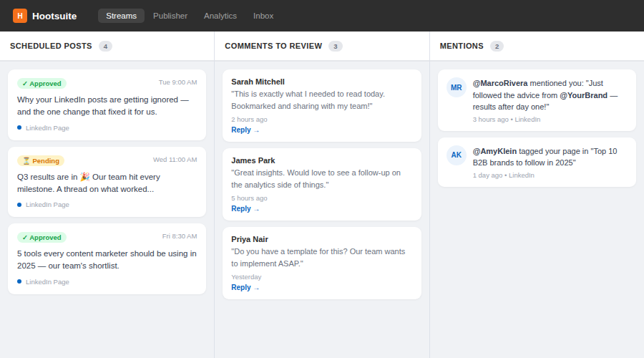
Task: Reply to Priya Nair's comment
Action: point(245,288)
